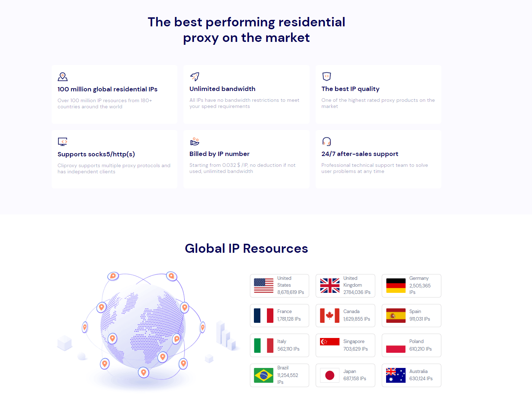
Task: Click the monitor icon above Supports socks5/http(s)
Action: tap(62, 142)
